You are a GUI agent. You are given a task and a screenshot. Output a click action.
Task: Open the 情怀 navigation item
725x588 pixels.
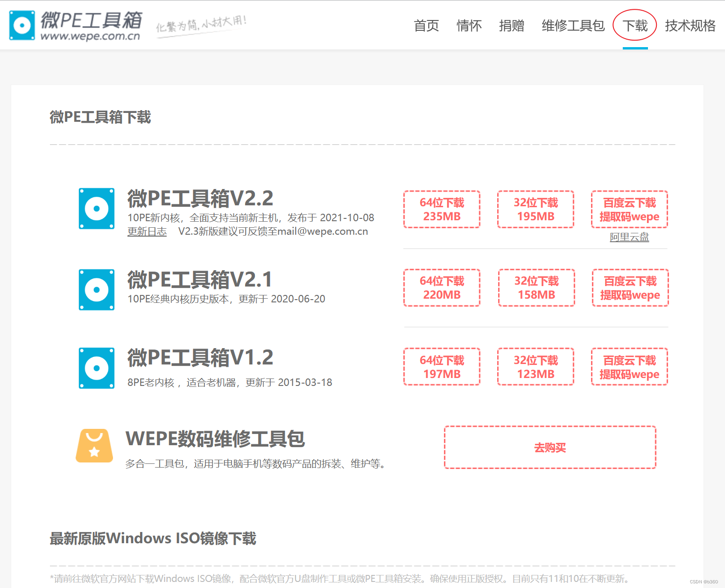click(x=469, y=25)
